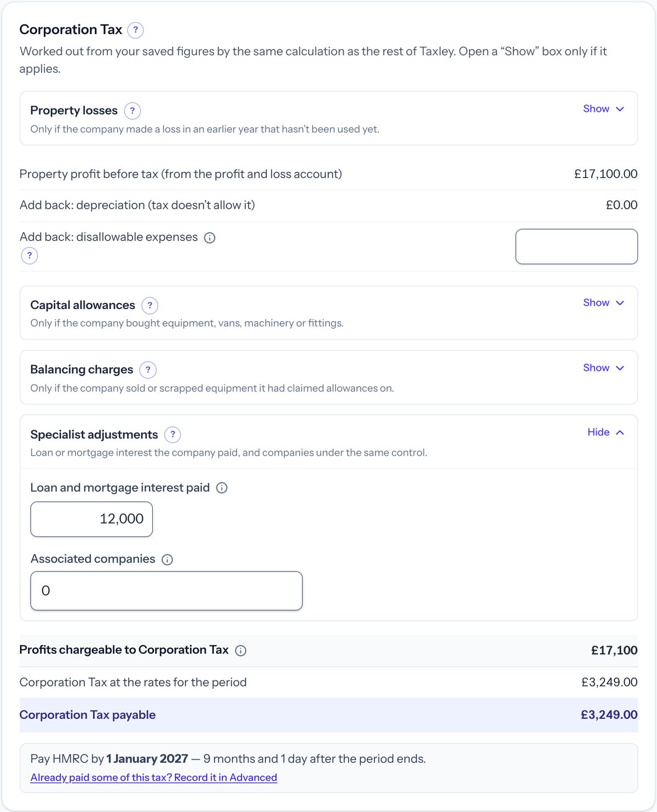Click the Add back: depreciation label
The image size is (657, 812).
pyautogui.click(x=137, y=205)
